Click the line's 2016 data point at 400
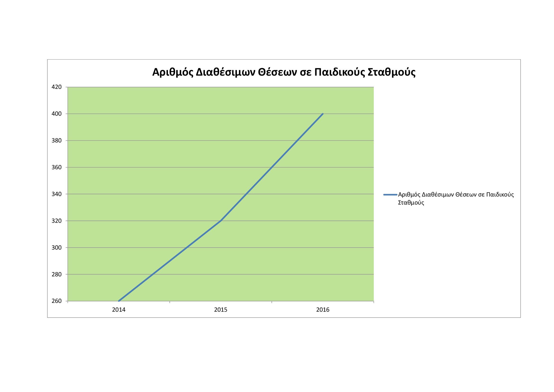This screenshot has width=554, height=392. coord(323,114)
